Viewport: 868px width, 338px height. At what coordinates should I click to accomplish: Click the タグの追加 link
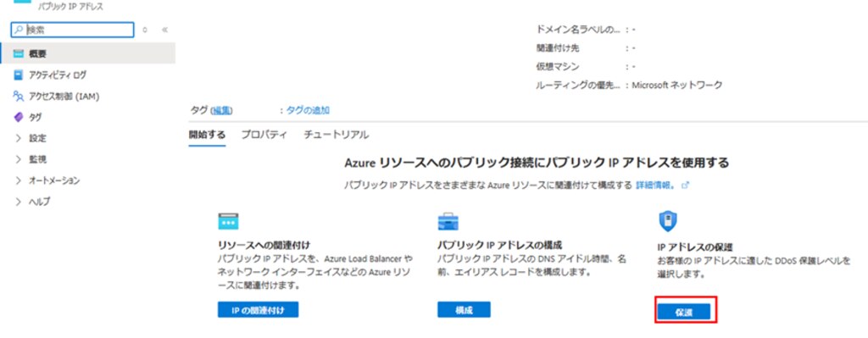tap(308, 110)
